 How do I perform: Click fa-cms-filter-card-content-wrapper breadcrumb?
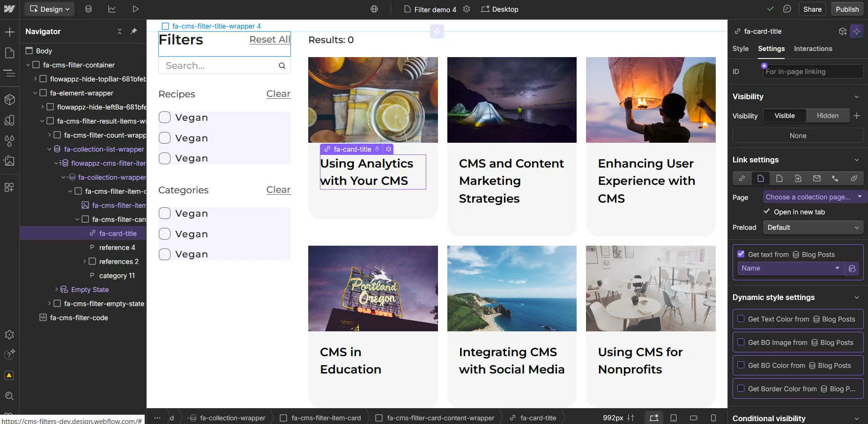435,418
